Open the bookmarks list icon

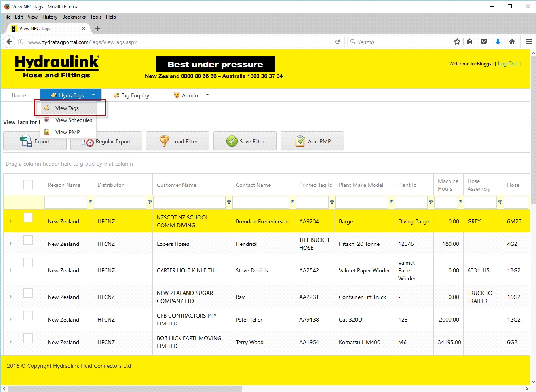[469, 42]
